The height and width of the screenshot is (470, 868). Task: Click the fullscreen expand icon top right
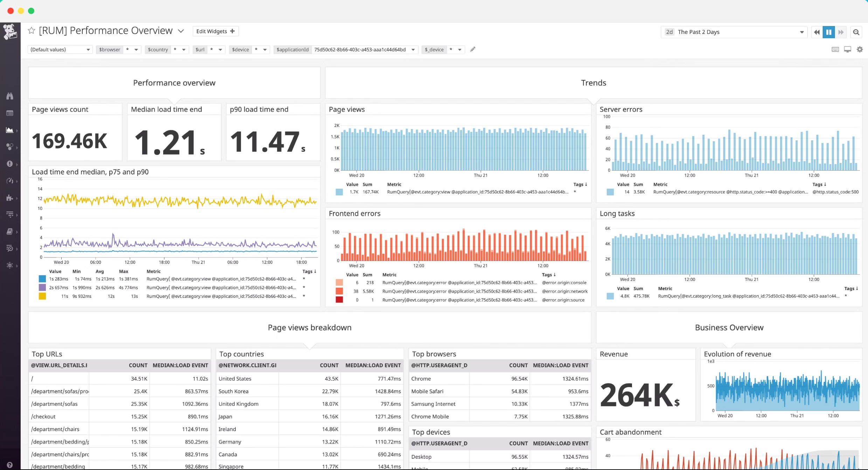coord(848,49)
